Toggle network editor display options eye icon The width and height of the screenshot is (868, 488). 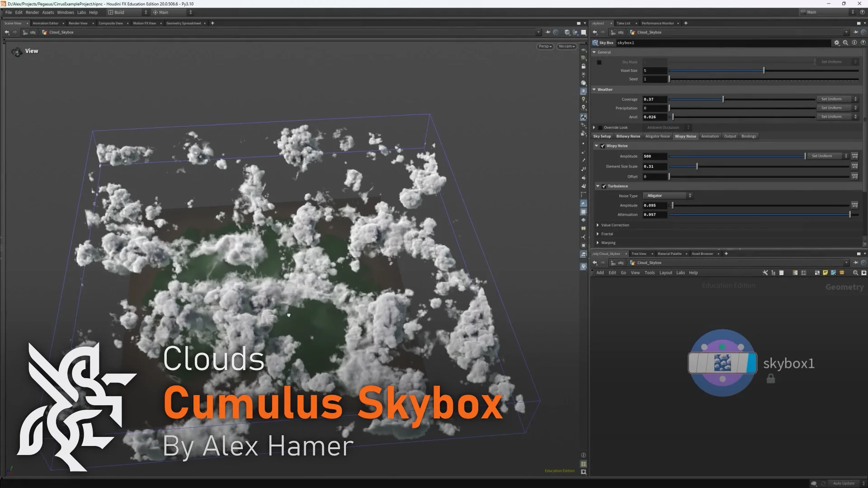pos(863,273)
